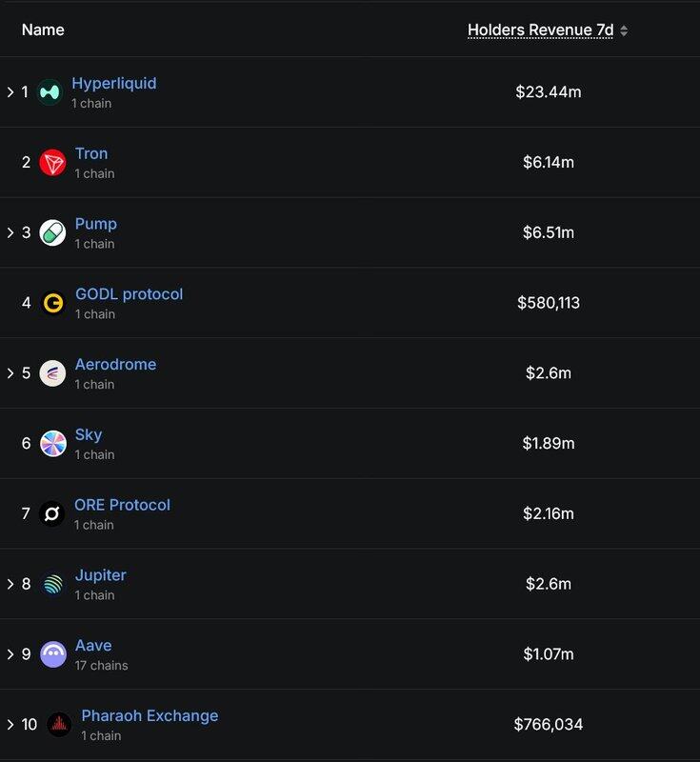Screen dimensions: 700x762
Task: Click the Hyperliquid logo icon
Action: [x=49, y=92]
